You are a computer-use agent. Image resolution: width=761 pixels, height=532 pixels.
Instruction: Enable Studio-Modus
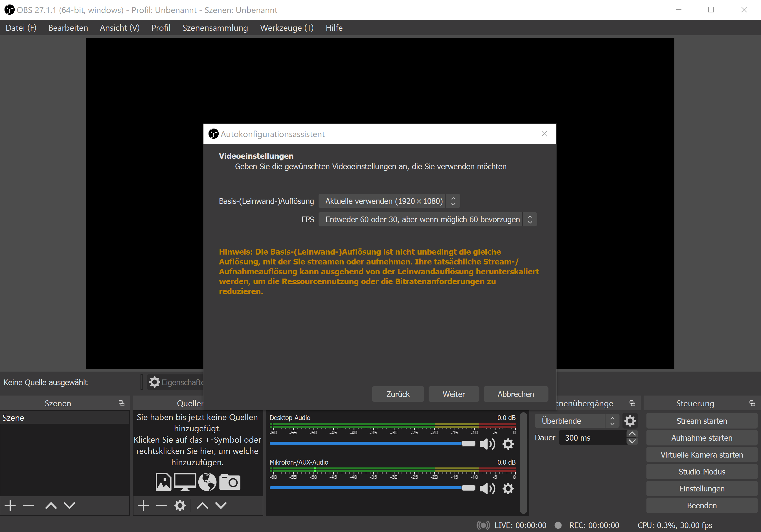(701, 471)
